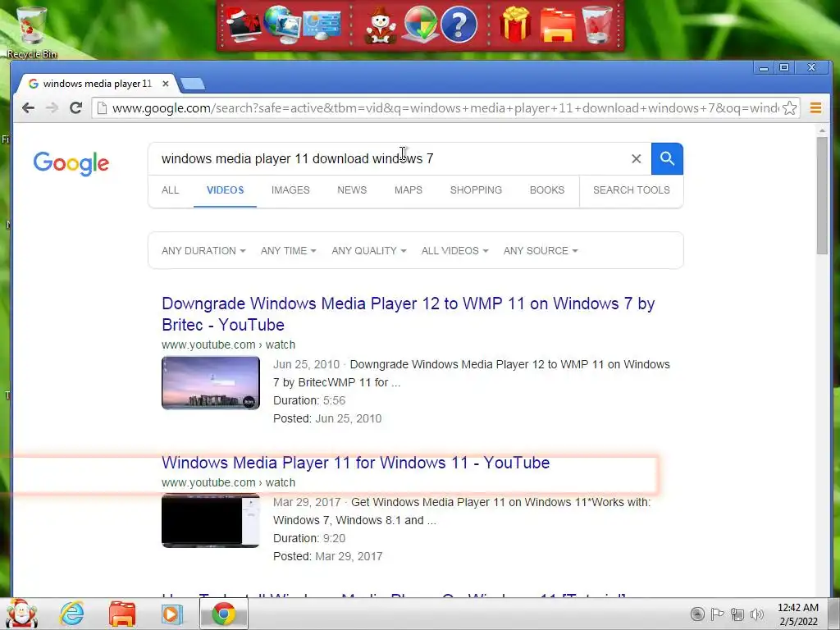Click the blue search magnifier button
This screenshot has height=630, width=840.
coord(667,158)
